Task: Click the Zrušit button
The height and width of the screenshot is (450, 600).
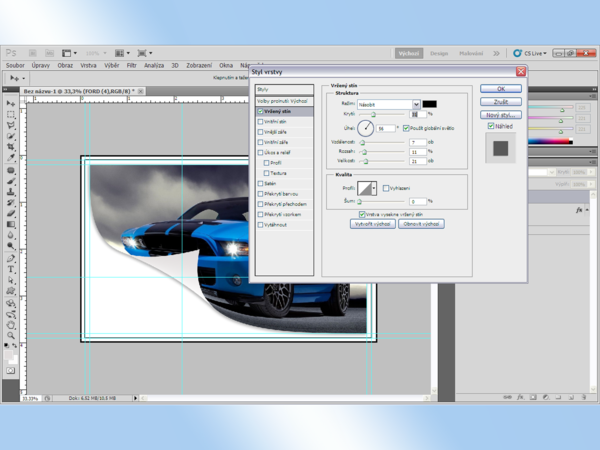Action: 500,101
